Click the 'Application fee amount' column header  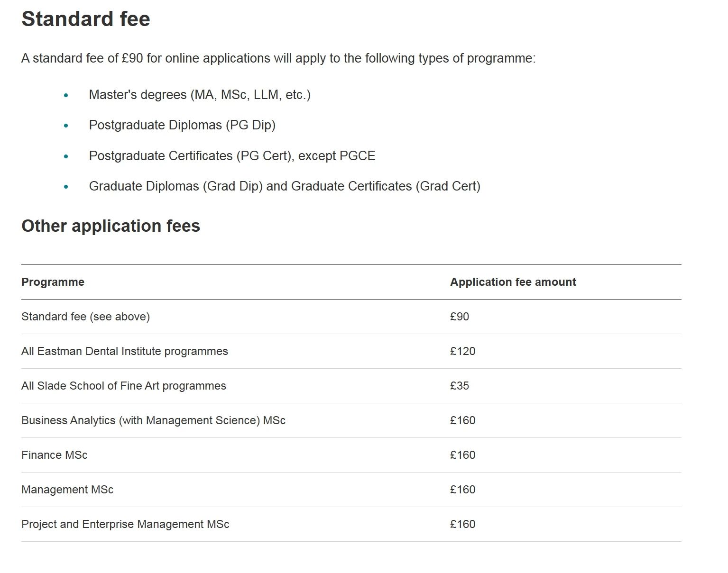(x=513, y=282)
